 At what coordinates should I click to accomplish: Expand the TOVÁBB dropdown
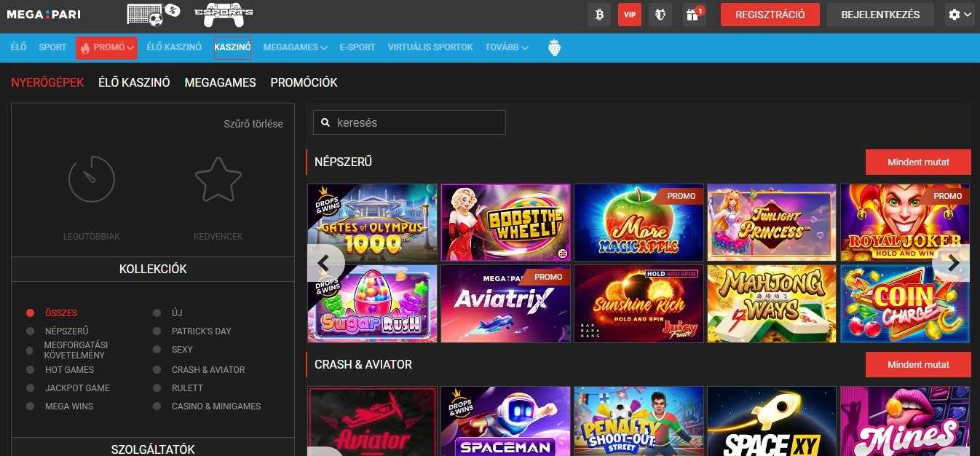[x=505, y=47]
